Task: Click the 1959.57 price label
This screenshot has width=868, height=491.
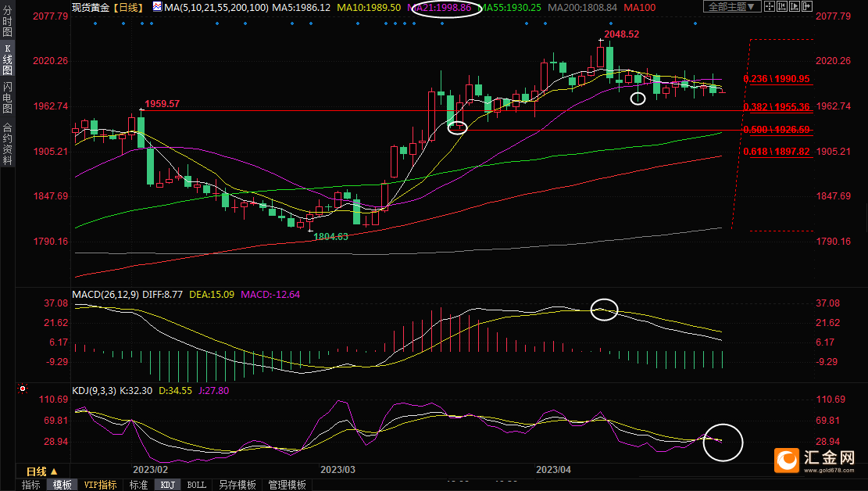Action: click(x=163, y=104)
